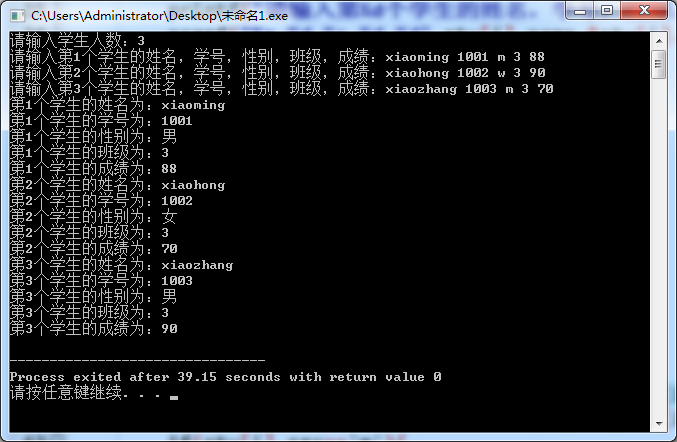Click the line 请输入学生人数: 3

[x=77, y=41]
